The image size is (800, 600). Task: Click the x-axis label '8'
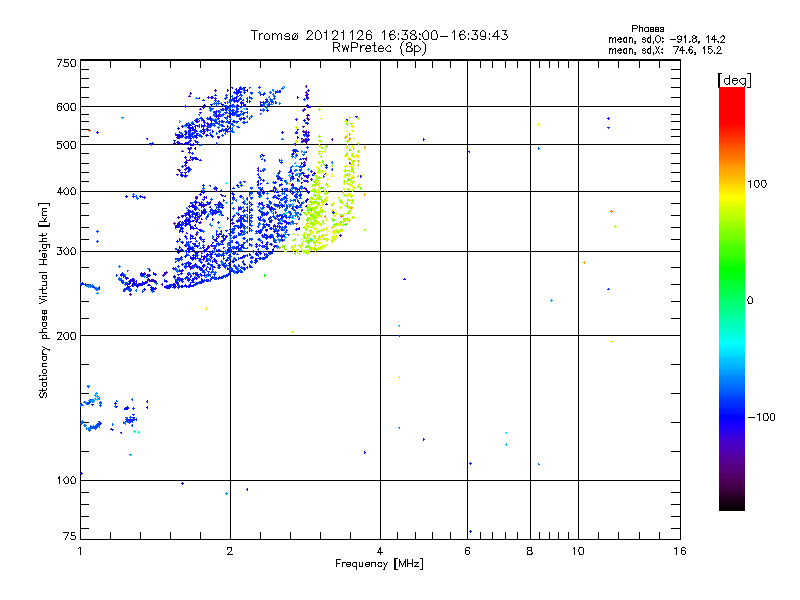[530, 551]
